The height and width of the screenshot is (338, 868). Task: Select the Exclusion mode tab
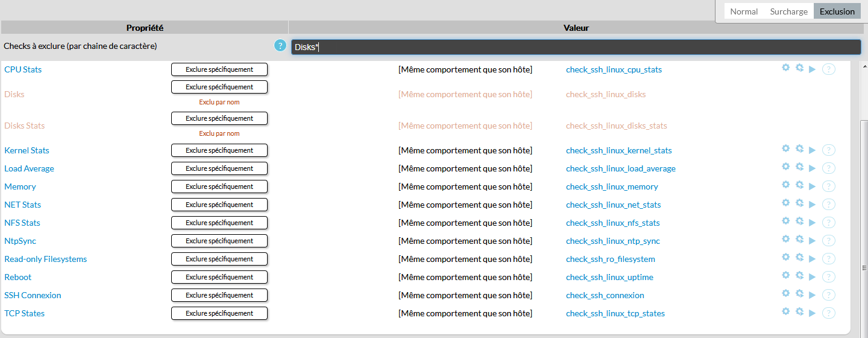click(837, 11)
